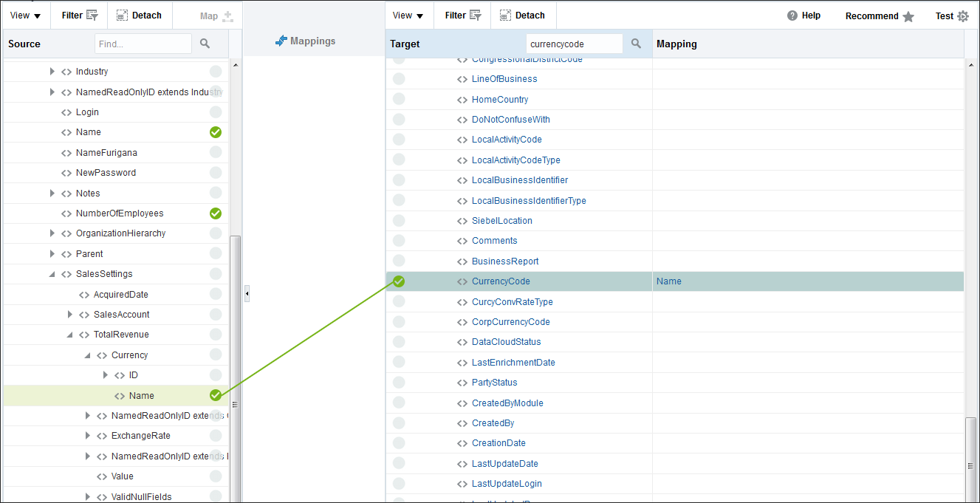Click the Filter icon in the Target toolbar
The height and width of the screenshot is (503, 980).
[474, 15]
